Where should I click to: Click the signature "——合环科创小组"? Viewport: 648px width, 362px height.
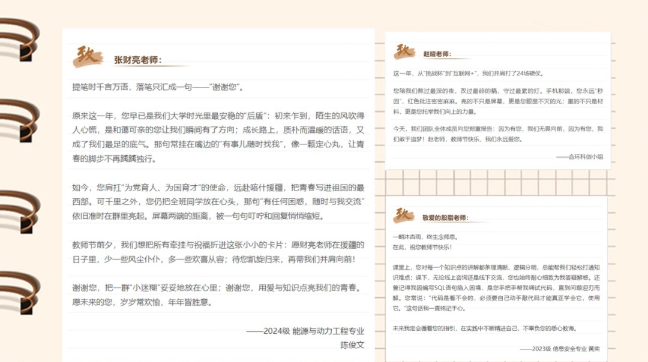coord(579,157)
